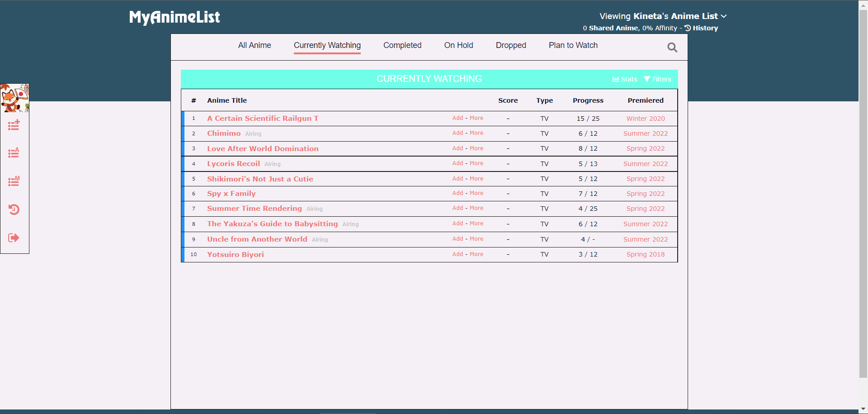Open the Yotsuiro Biyori entry
This screenshot has height=414, width=868.
[236, 254]
